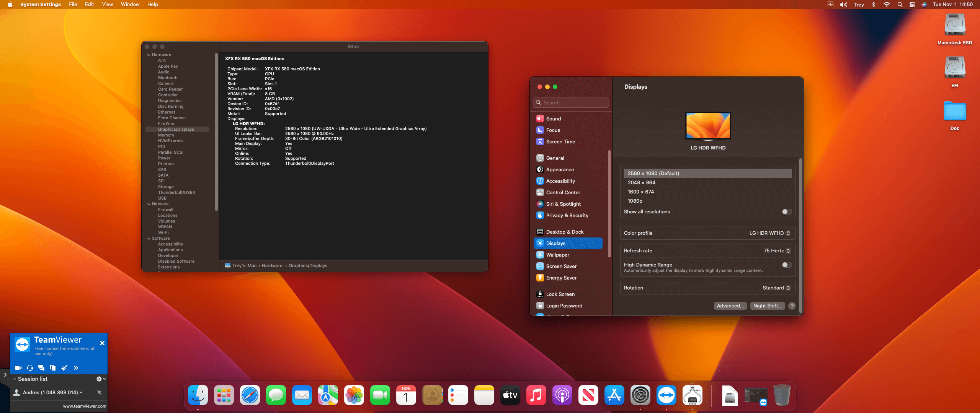Open Spotlight search from the menu bar
Screen dimensions: 980x413
coord(900,5)
